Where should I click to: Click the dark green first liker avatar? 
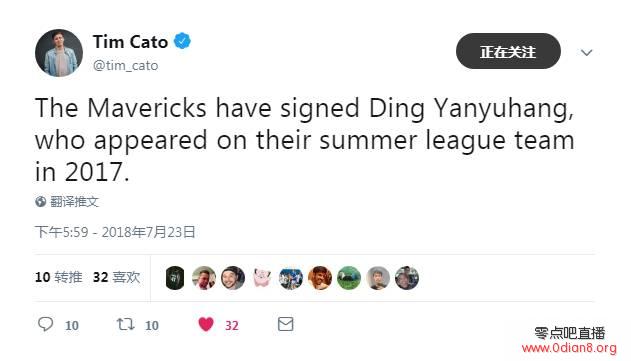175,278
